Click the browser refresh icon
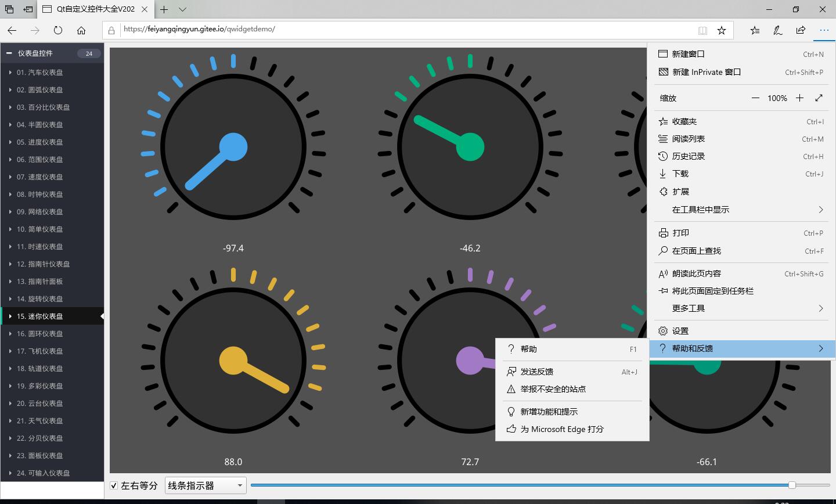 pyautogui.click(x=58, y=30)
